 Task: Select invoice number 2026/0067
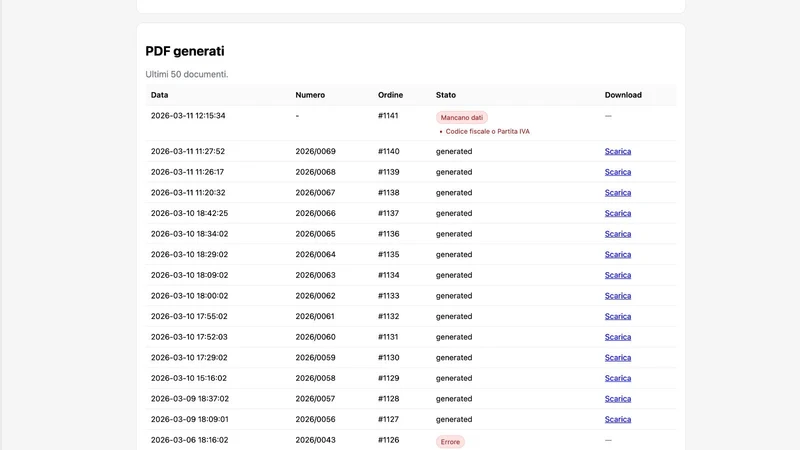(315, 193)
